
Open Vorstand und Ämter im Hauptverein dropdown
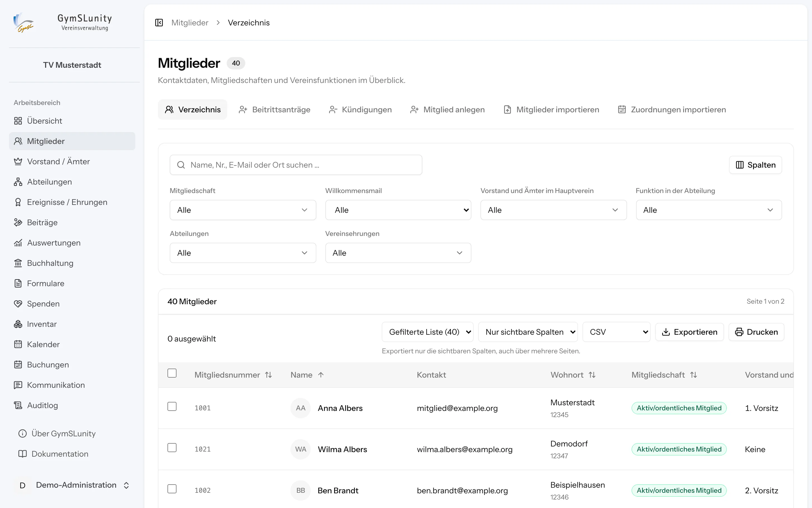pyautogui.click(x=553, y=210)
